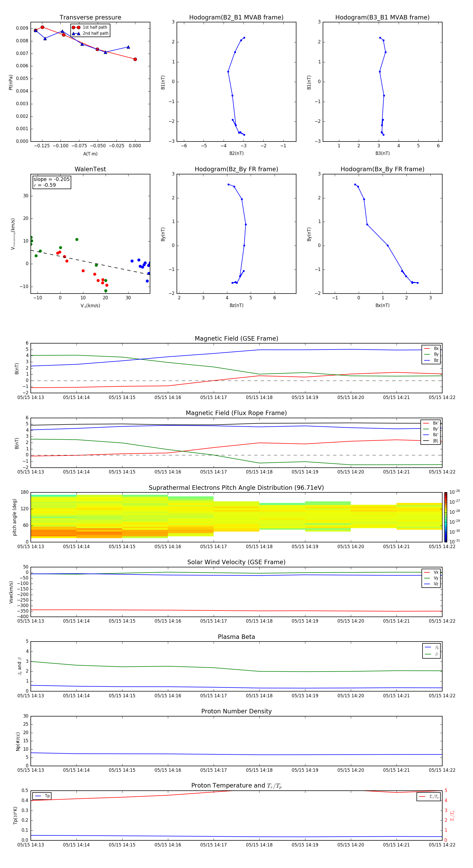Click the 'Hodogram(Bz_By FR frame)' title

(236, 169)
